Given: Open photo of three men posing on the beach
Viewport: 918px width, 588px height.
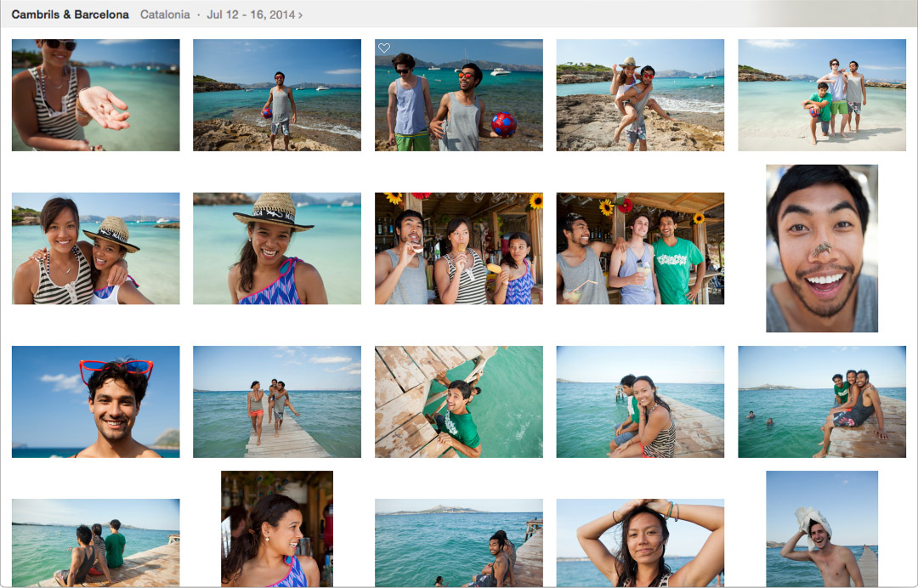Looking at the screenshot, I should (x=822, y=95).
